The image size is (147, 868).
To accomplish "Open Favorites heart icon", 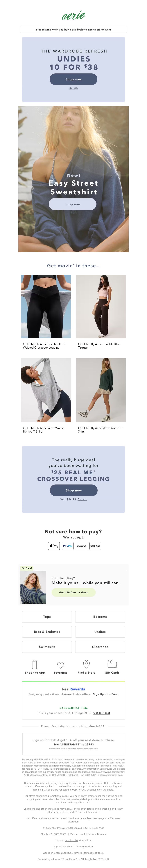I will click(x=61, y=665).
